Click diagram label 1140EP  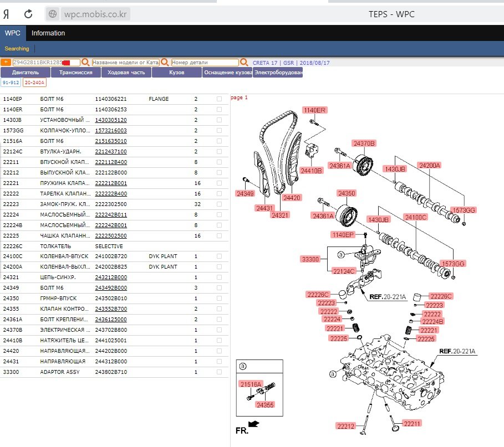343,235
